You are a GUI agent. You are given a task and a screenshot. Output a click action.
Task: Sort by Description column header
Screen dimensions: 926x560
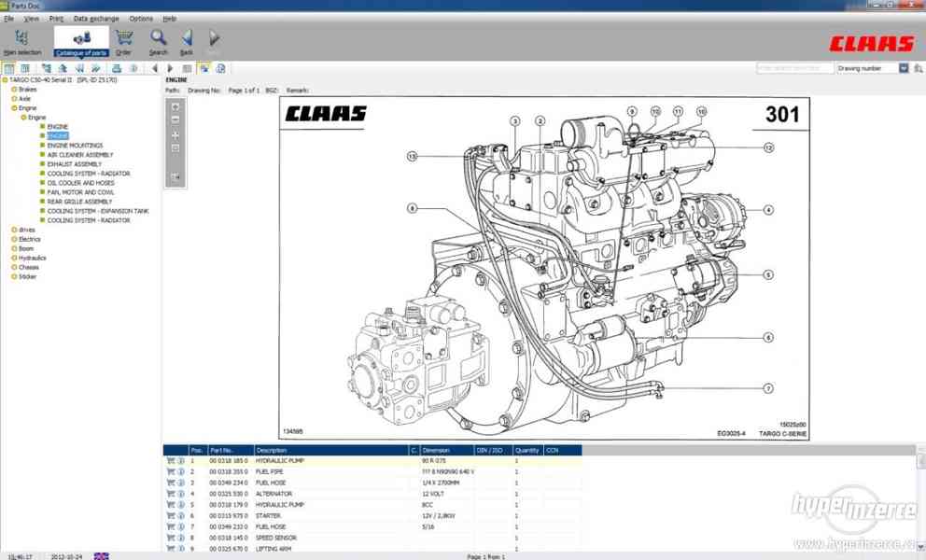(x=330, y=450)
